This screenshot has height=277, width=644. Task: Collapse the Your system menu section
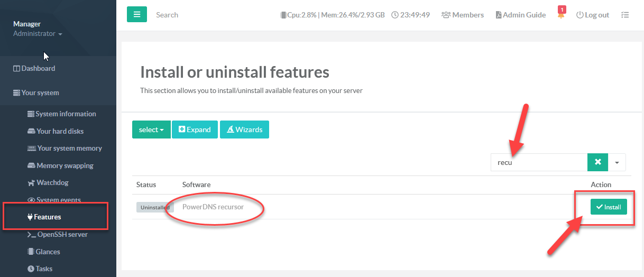pyautogui.click(x=40, y=93)
